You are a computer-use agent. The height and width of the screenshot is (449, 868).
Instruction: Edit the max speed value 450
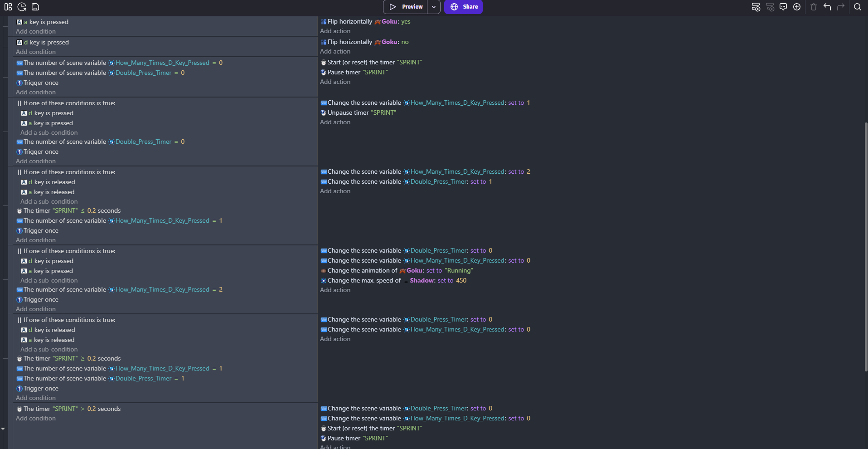tap(461, 281)
